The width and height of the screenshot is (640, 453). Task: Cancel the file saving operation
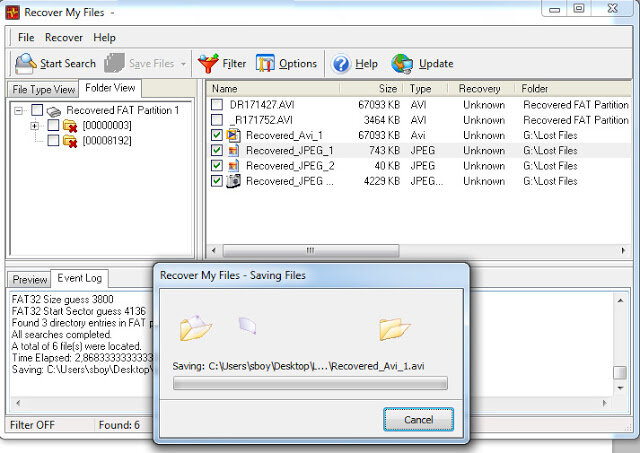click(x=418, y=420)
